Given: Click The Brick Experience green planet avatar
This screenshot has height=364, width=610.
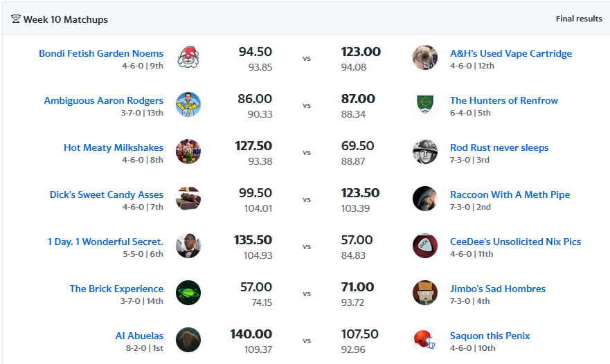Looking at the screenshot, I should 188,293.
